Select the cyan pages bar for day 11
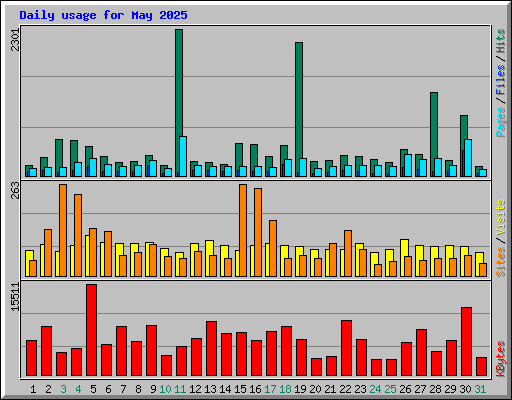Viewport: 512px width, 400px height. pyautogui.click(x=183, y=156)
